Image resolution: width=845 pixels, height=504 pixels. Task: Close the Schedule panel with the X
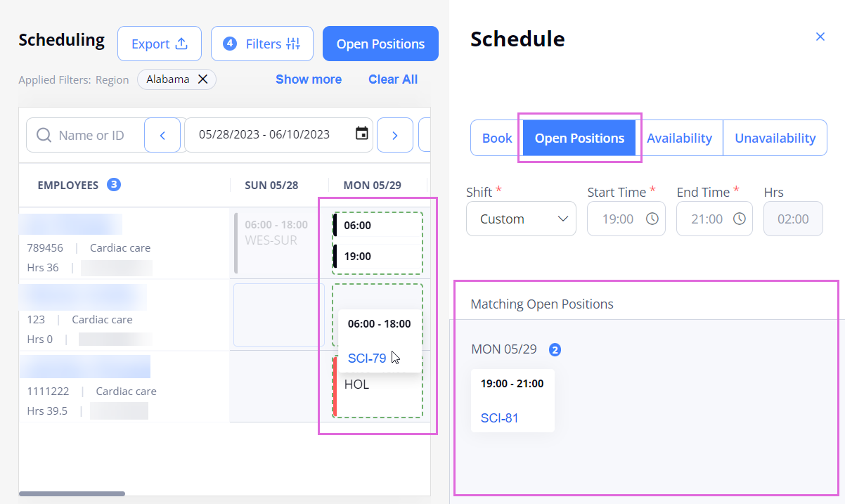click(x=820, y=37)
